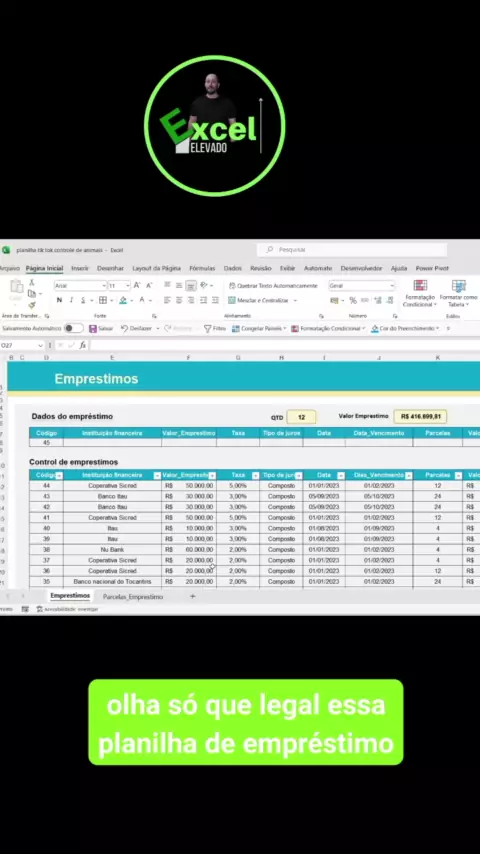The height and width of the screenshot is (854, 480).
Task: Click the Cut scissors icon
Action: click(x=32, y=282)
